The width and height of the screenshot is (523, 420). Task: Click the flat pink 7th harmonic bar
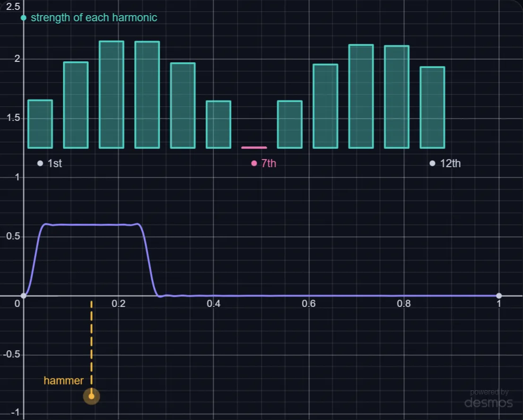tap(254, 147)
